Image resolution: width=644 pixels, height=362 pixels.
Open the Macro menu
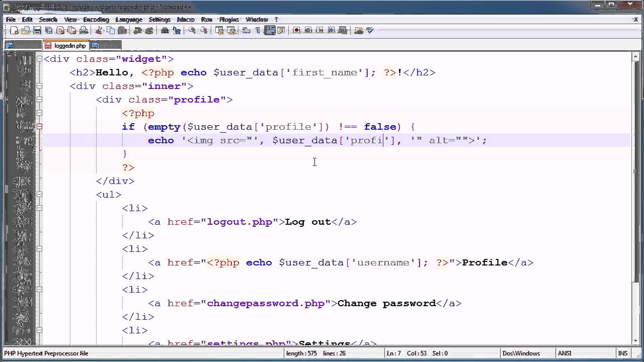tap(186, 20)
